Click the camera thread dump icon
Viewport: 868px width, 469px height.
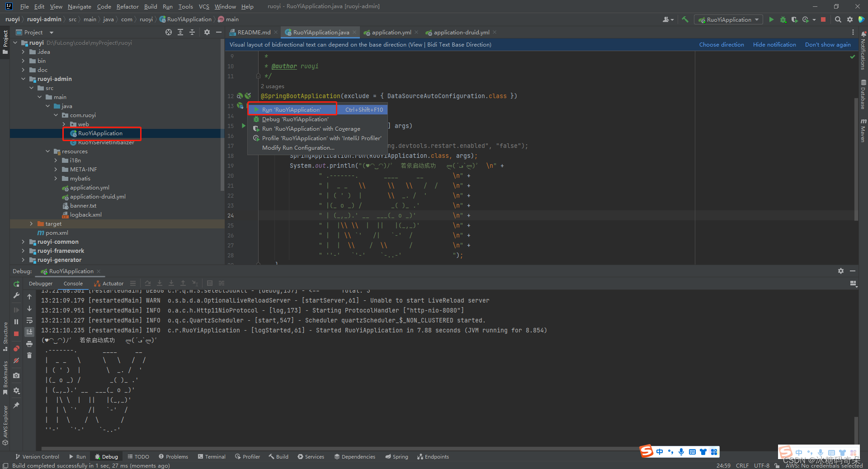click(x=16, y=375)
